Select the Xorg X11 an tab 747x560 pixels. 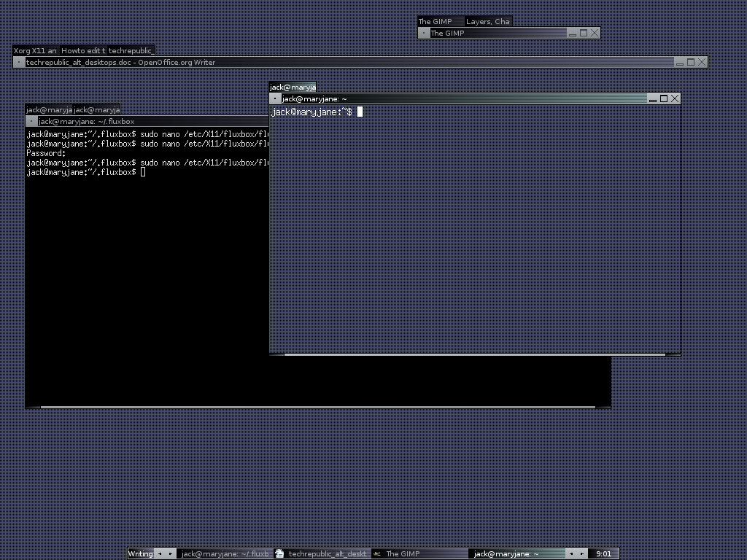click(36, 50)
